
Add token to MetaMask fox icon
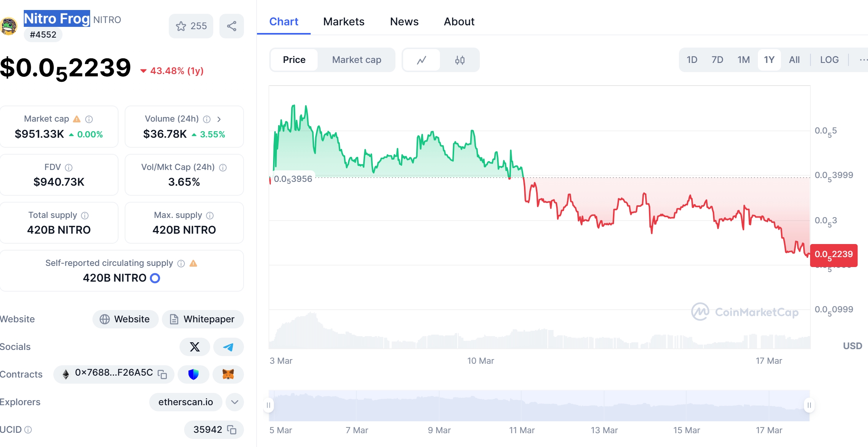point(228,374)
